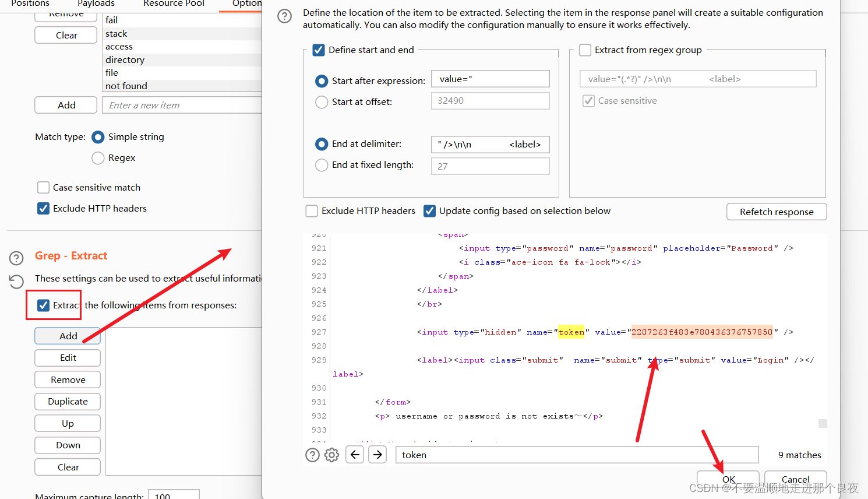Choose Simple string match type
The height and width of the screenshot is (499, 868).
click(x=98, y=137)
